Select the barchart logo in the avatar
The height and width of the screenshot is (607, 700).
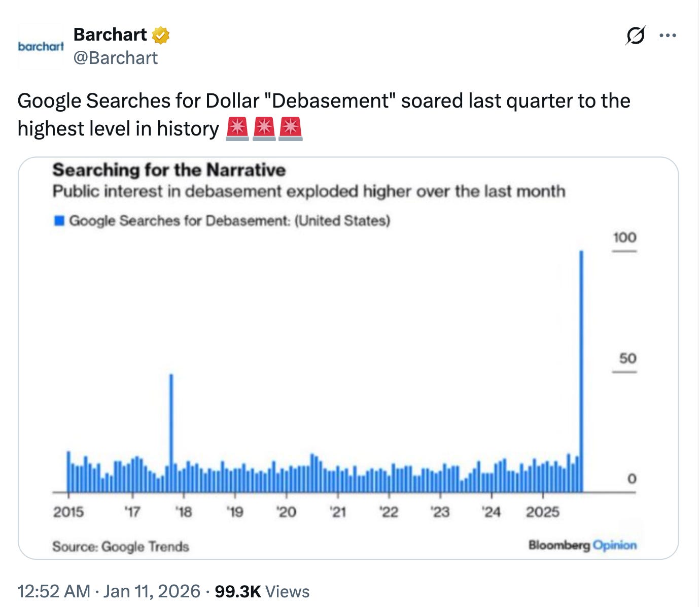[41, 46]
